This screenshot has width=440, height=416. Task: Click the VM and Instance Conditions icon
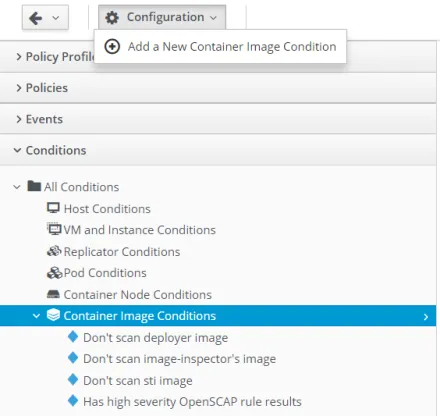pos(54,229)
